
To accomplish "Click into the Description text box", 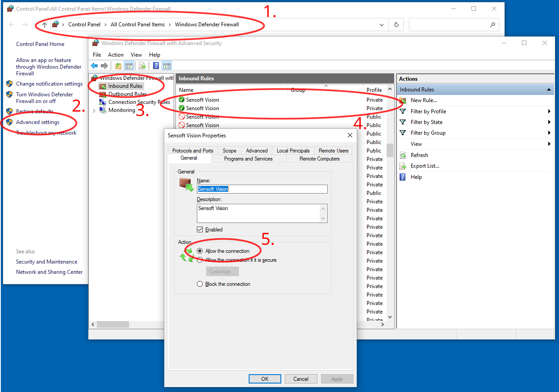I will (x=259, y=213).
